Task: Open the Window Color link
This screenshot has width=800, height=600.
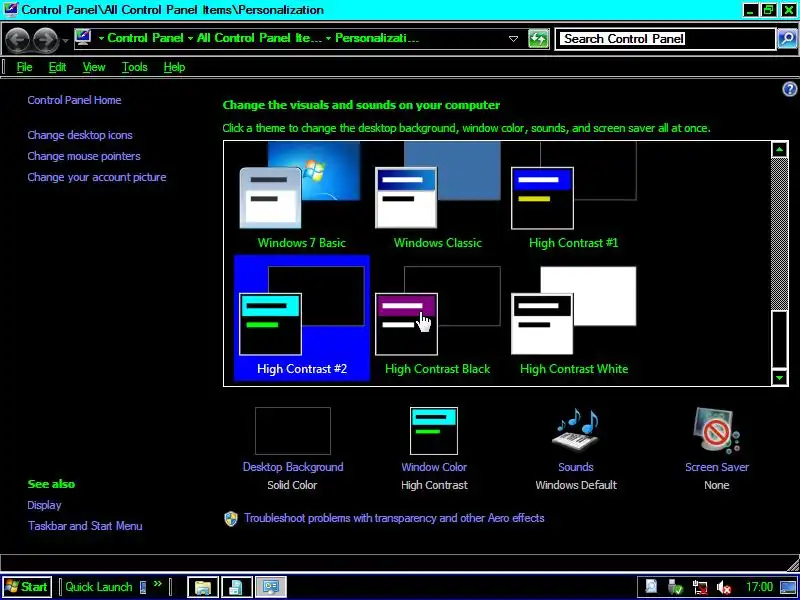Action: 434,467
